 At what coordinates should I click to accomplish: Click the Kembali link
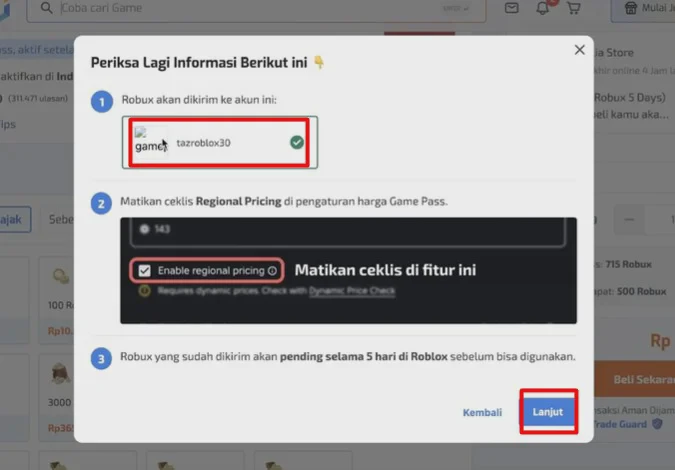[x=482, y=412]
